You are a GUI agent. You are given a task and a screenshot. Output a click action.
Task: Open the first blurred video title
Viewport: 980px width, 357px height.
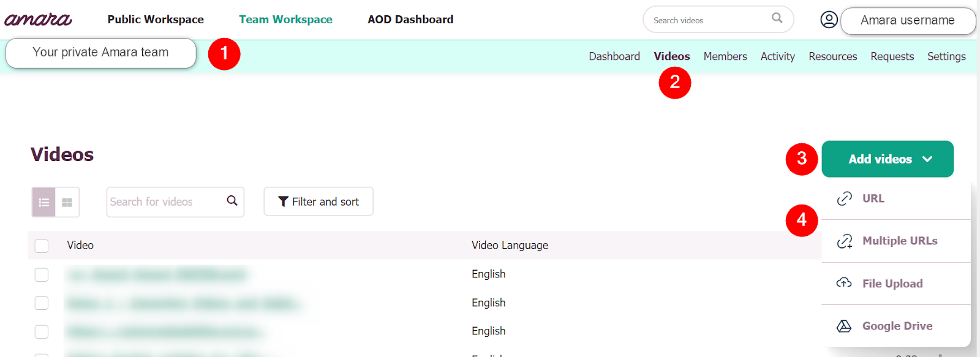[x=156, y=274]
